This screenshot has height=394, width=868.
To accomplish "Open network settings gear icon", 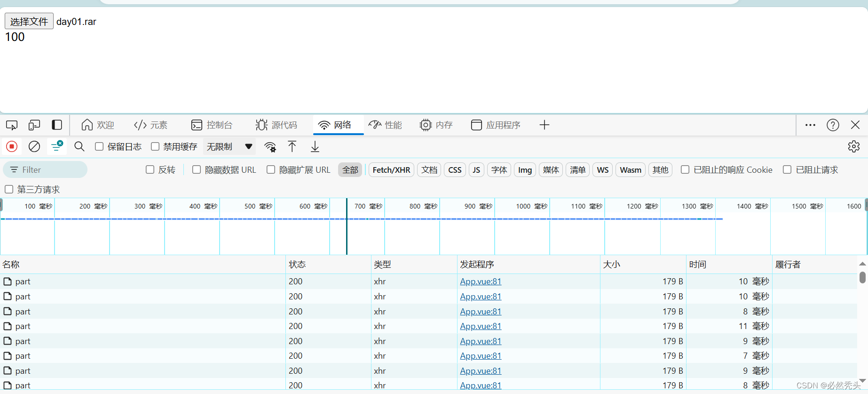I will [854, 146].
